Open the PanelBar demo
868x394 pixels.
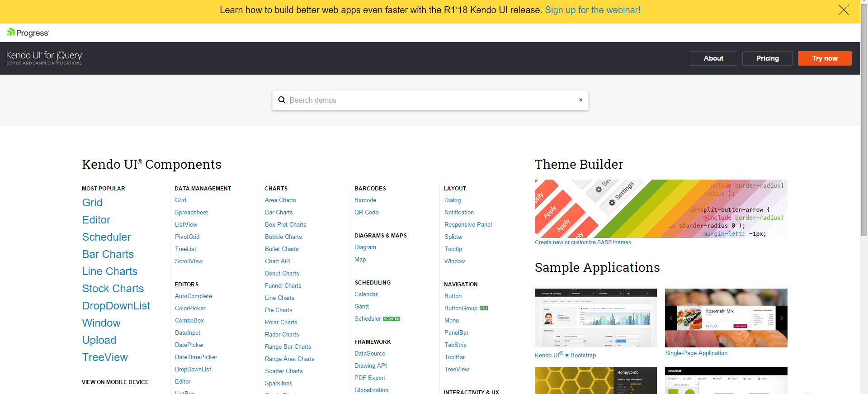pos(456,332)
